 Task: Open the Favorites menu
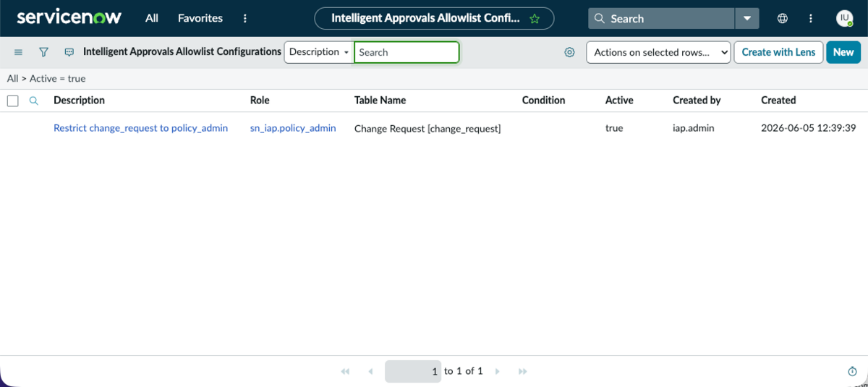pyautogui.click(x=200, y=18)
